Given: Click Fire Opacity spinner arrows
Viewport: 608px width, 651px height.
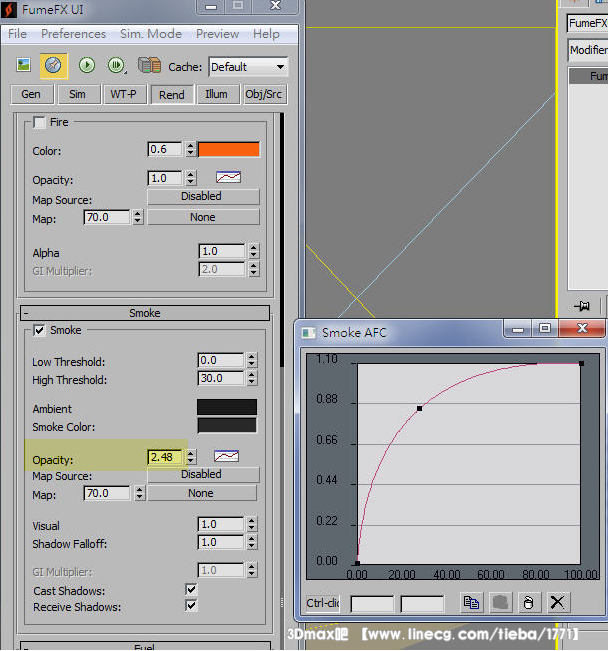Looking at the screenshot, I should point(190,178).
